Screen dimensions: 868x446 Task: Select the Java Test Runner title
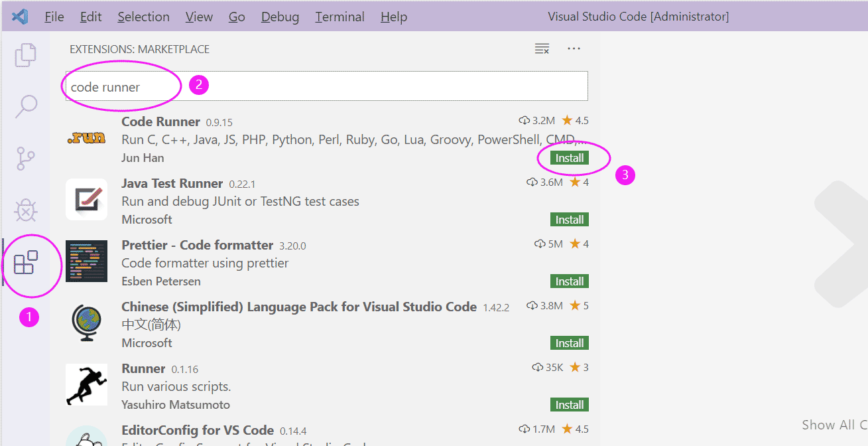[172, 183]
